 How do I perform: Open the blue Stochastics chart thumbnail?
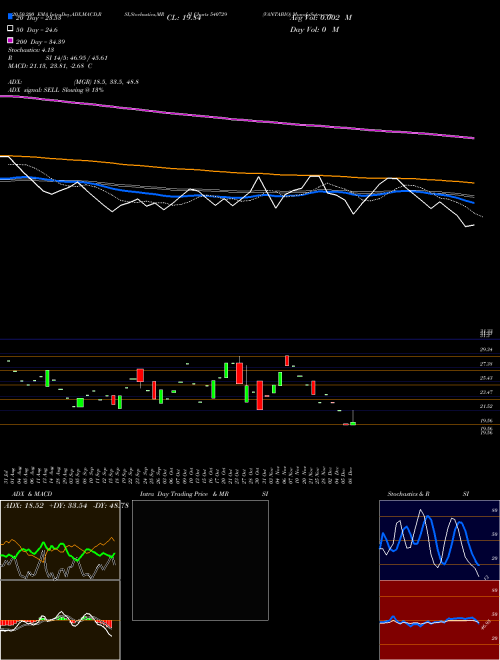[439, 540]
